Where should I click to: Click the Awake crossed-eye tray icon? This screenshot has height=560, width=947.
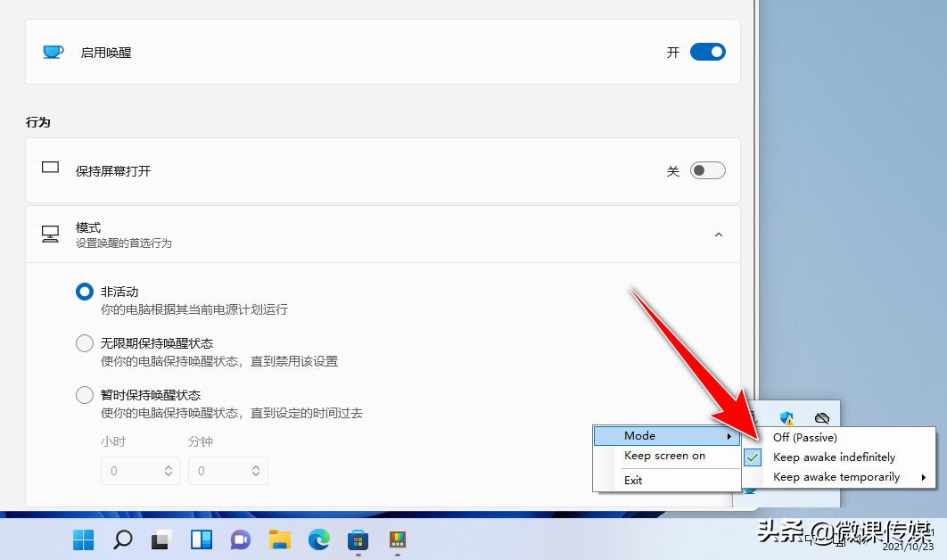820,416
